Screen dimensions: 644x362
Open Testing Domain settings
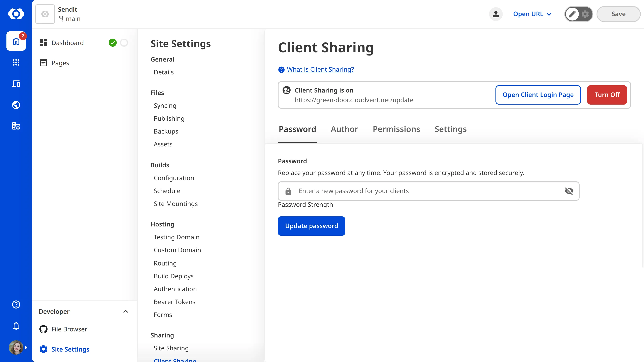[x=176, y=237]
